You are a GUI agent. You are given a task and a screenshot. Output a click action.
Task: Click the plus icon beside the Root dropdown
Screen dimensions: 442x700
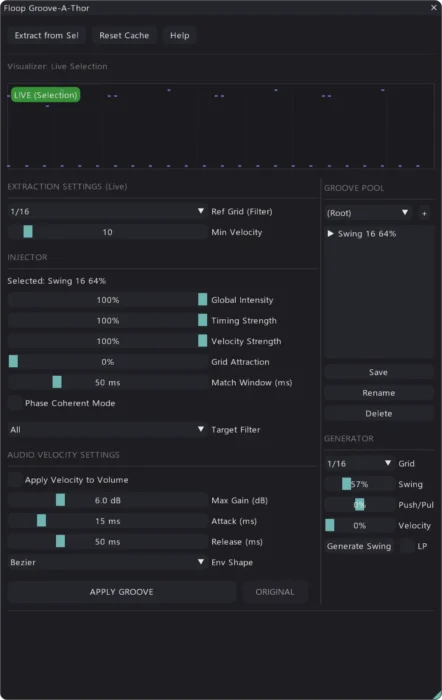coord(424,213)
